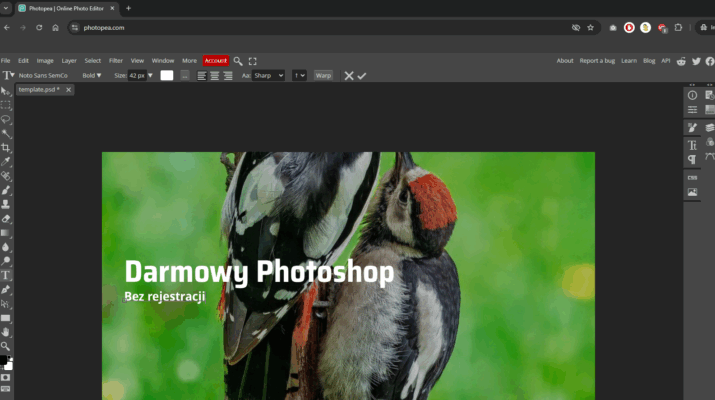Open the View menu

click(x=137, y=61)
